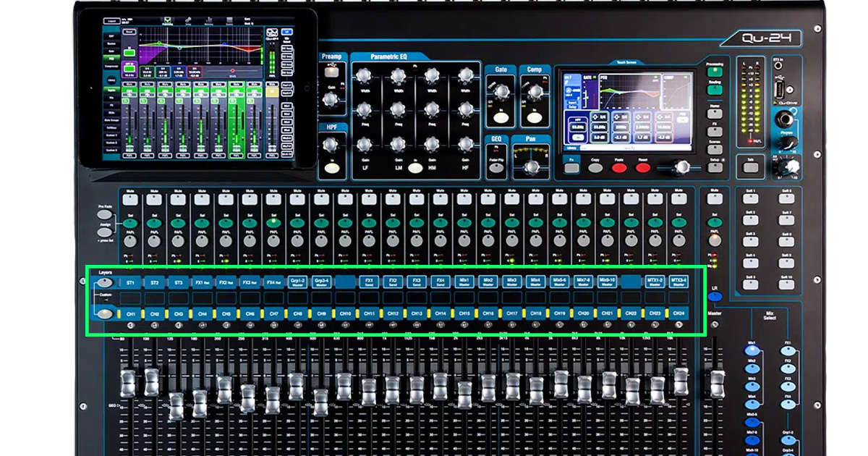Screen dimensions: 868x456
Task: Open the Processing screen
Action: coord(714,72)
